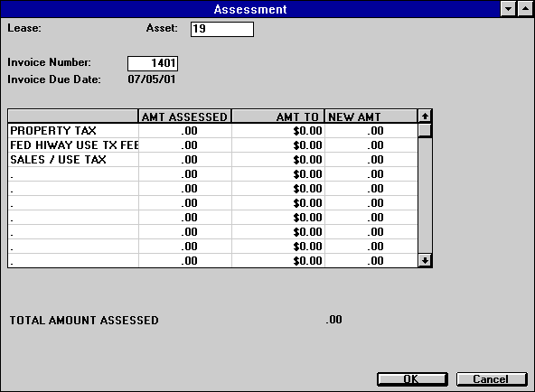Edit New Amt cell for Property Tax
Viewport: 535px width, 392px height.
coord(371,131)
